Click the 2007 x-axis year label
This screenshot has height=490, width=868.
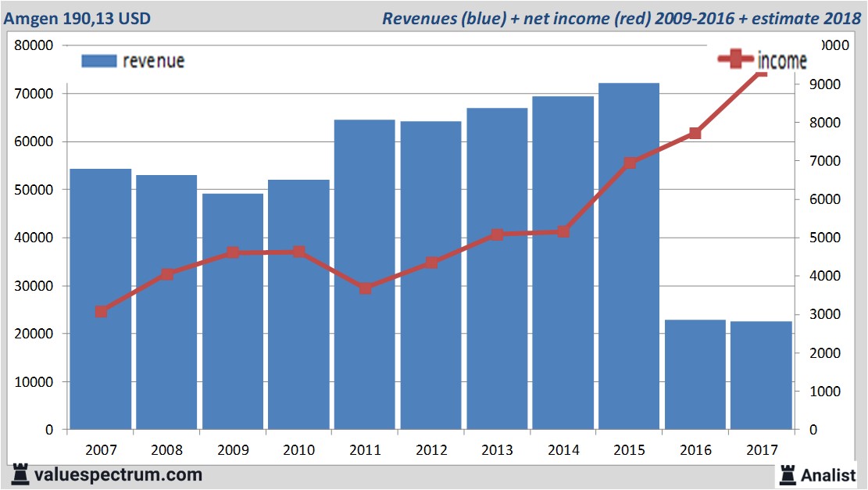pos(101,449)
